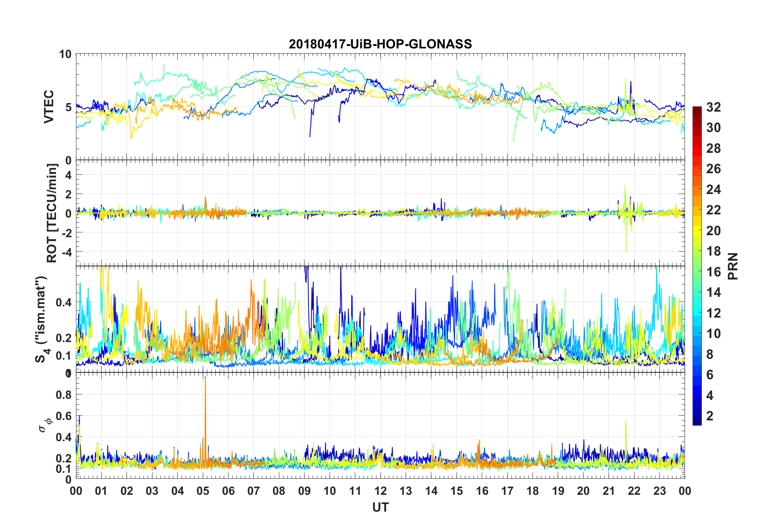Screen dimensions: 761x532
Task: Click the plot title 20180417-UiB-HOP-GLONASS
Action: 380,44
